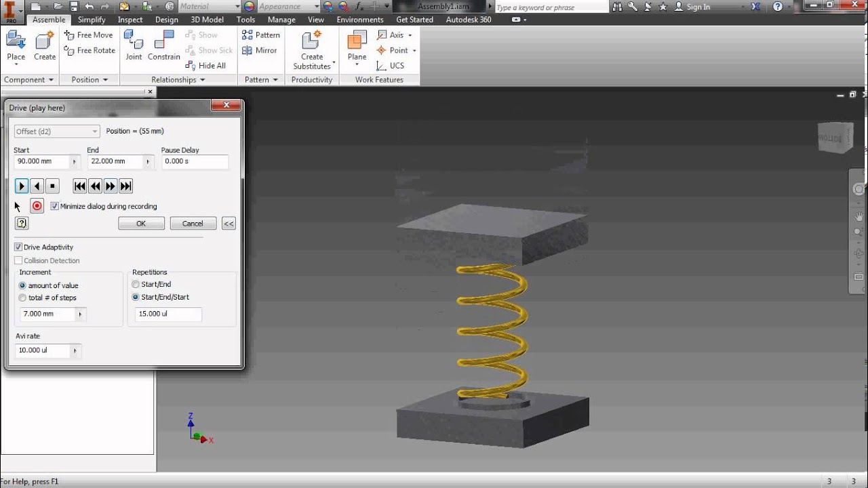Image resolution: width=868 pixels, height=488 pixels.
Task: Click OK in the Drive dialog
Action: [x=141, y=223]
